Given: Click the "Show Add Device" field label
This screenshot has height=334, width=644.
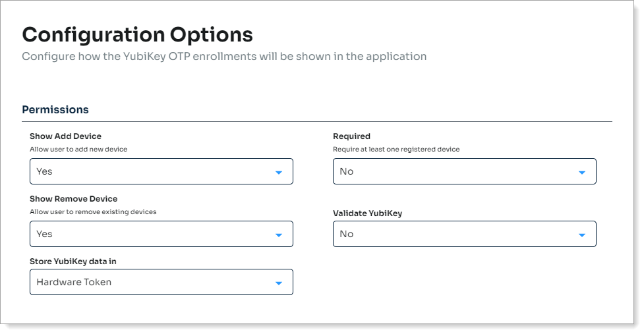Looking at the screenshot, I should 65,136.
